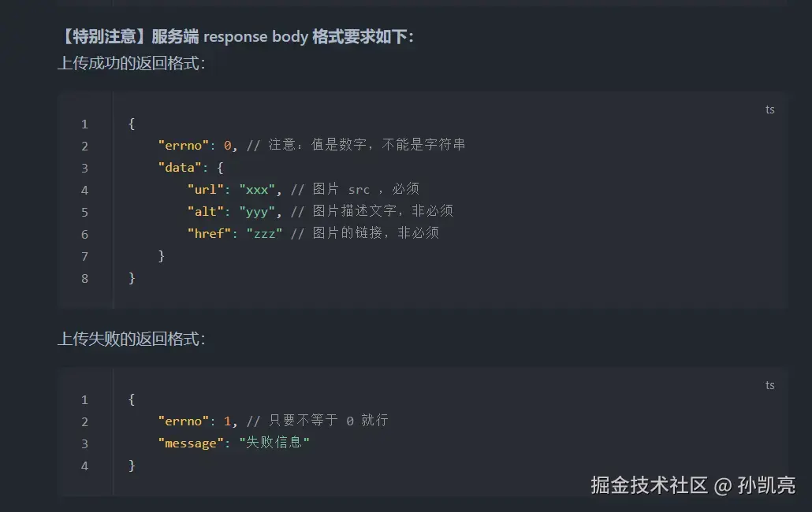Click the "href" key in the code block
The image size is (812, 512).
[x=209, y=233]
